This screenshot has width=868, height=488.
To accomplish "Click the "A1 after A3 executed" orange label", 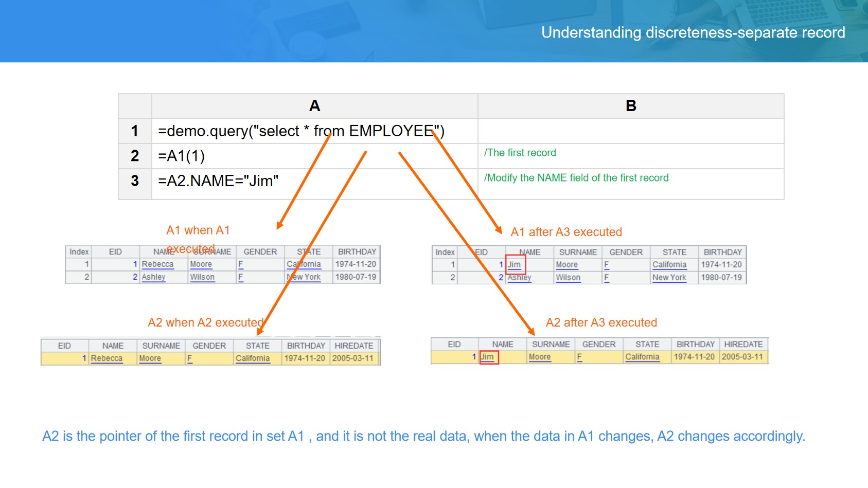I will [566, 232].
